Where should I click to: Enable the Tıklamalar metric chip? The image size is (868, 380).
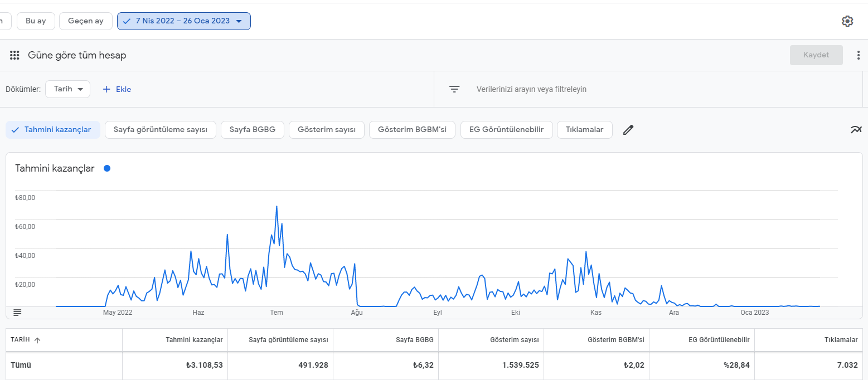(x=584, y=130)
